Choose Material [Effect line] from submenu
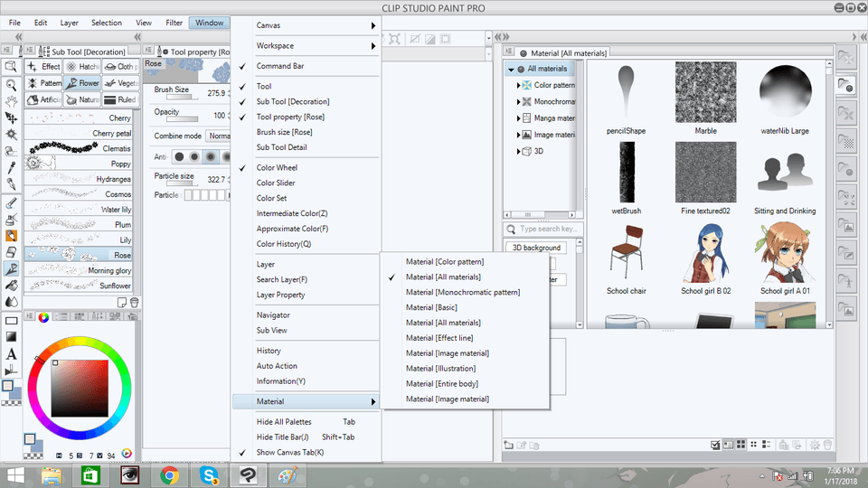Image resolution: width=868 pixels, height=488 pixels. point(443,338)
